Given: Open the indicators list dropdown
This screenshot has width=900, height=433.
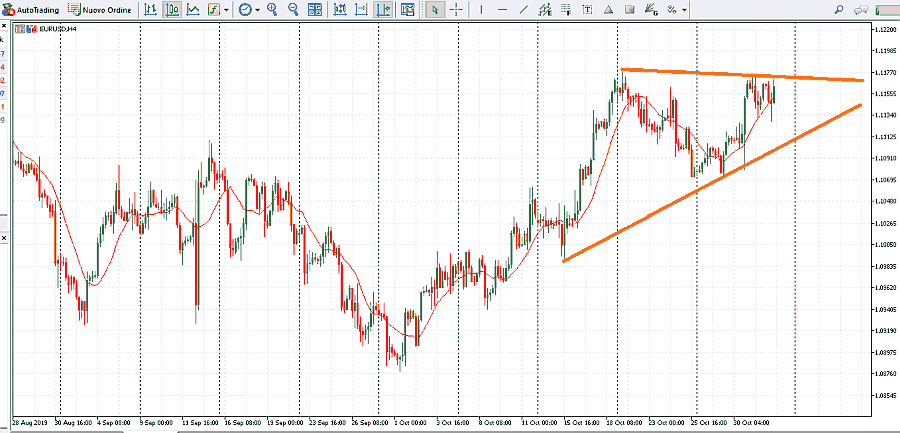Looking at the screenshot, I should [217, 10].
